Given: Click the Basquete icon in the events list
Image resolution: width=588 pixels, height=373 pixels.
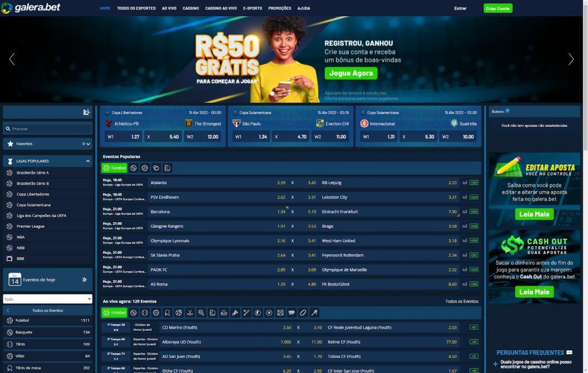Looking at the screenshot, I should pos(10,332).
